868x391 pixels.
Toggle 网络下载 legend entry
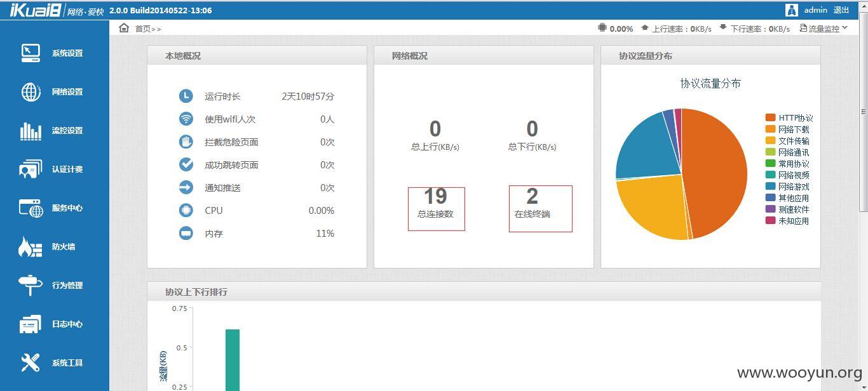pos(787,129)
